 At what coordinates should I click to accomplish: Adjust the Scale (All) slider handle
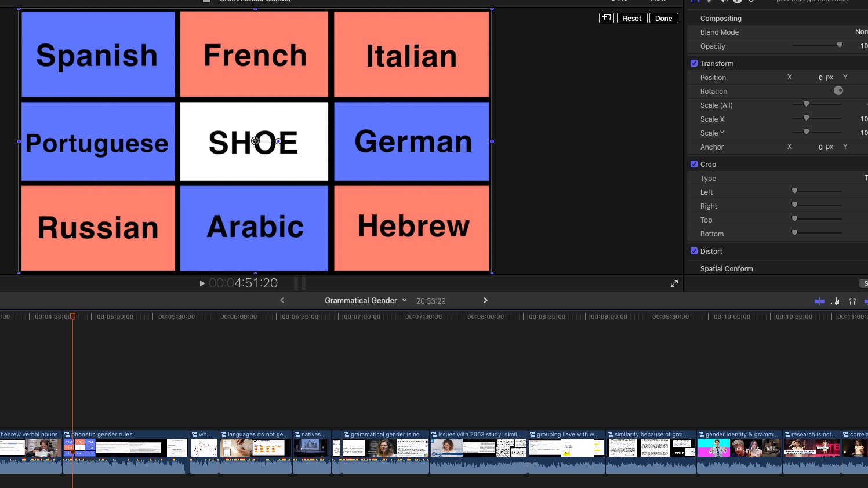[806, 104]
